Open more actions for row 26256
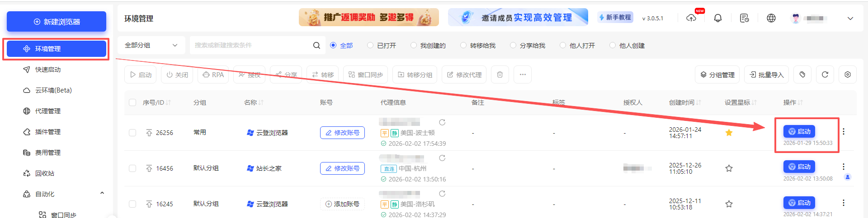868x218 pixels. click(x=844, y=131)
